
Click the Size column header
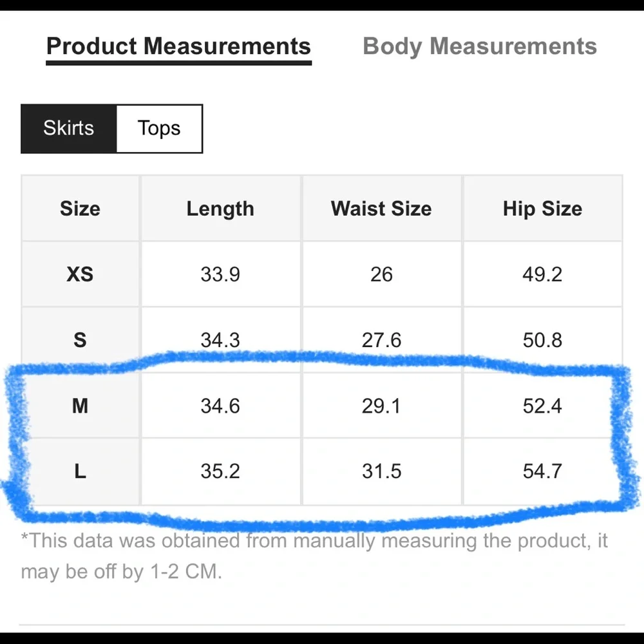pyautogui.click(x=80, y=209)
